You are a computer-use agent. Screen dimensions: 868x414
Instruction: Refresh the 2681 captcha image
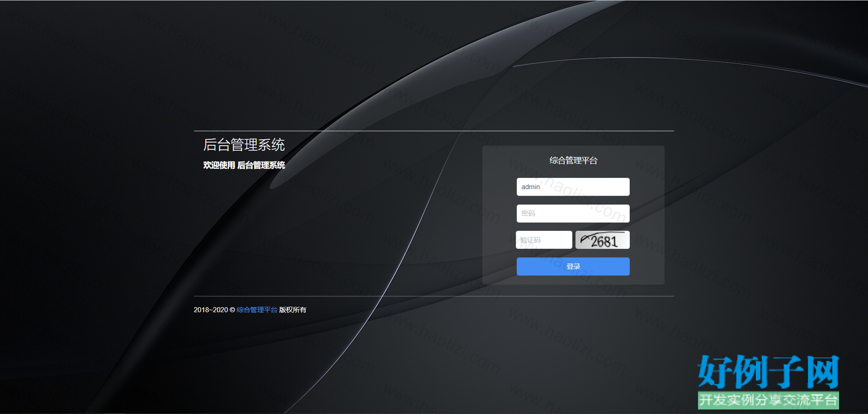603,240
